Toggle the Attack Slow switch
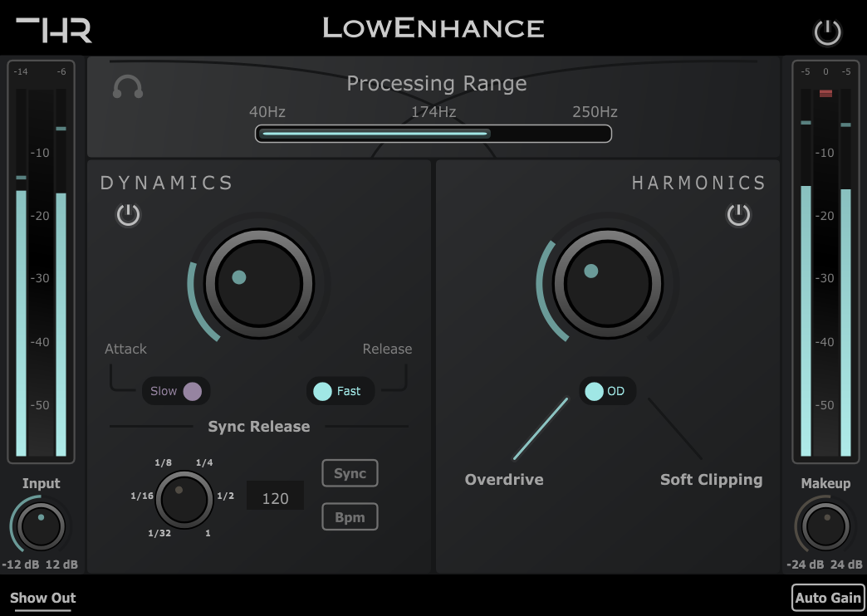This screenshot has height=616, width=867. coord(176,391)
